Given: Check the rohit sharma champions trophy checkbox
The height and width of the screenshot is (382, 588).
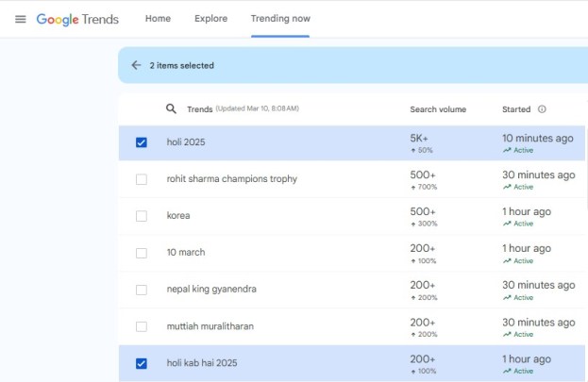Looking at the screenshot, I should [142, 179].
